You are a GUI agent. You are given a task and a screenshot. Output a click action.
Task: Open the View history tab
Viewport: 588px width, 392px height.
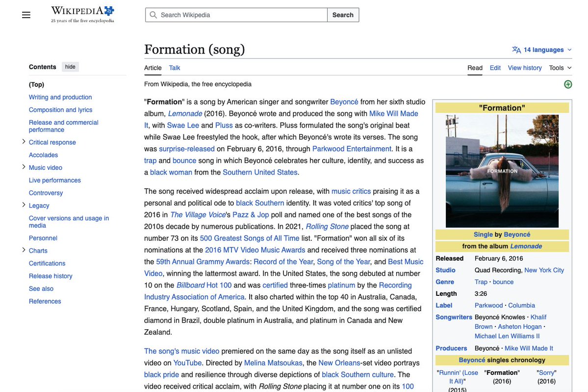525,68
